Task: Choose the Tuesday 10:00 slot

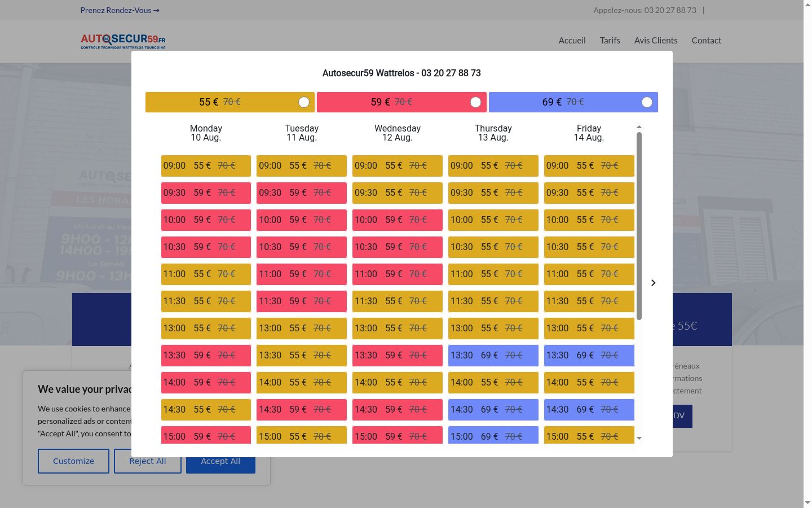Action: tap(302, 220)
